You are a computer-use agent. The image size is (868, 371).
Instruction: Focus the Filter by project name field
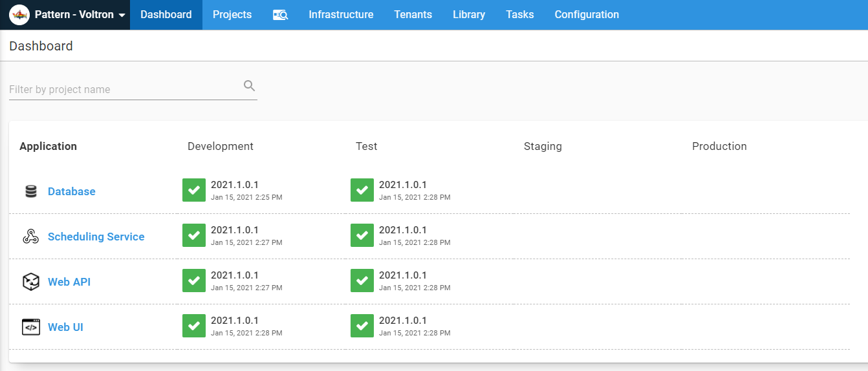click(123, 89)
